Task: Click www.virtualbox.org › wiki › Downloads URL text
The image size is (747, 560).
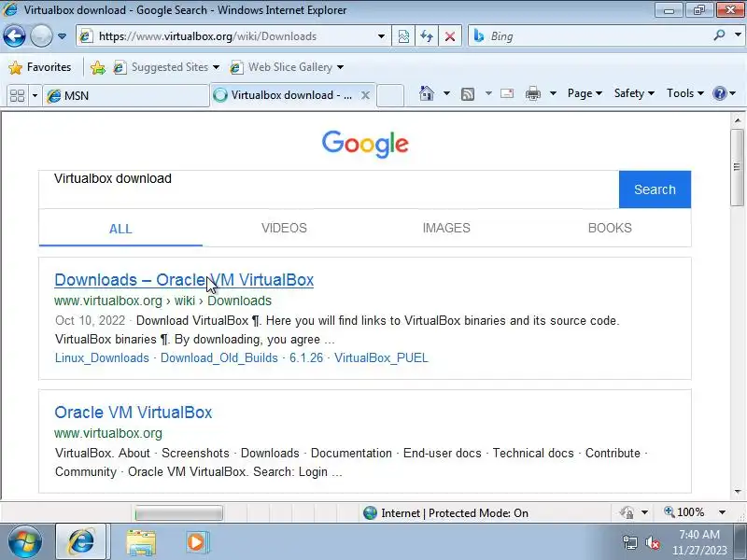Action: tap(162, 301)
